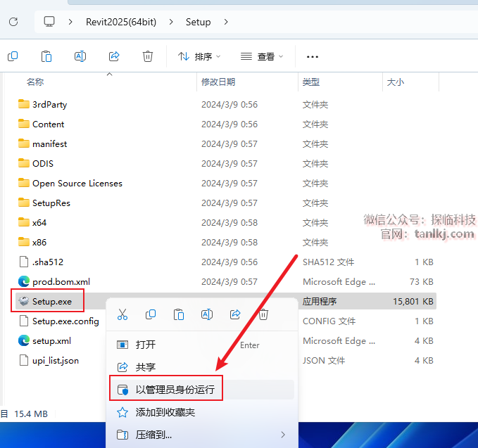Click the 共享 context menu entry

146,367
